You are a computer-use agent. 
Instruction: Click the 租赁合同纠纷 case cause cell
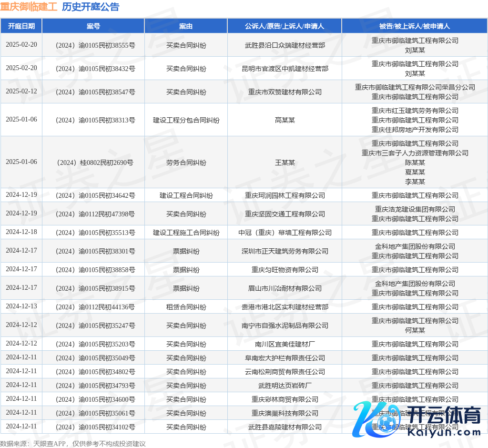click(186, 307)
